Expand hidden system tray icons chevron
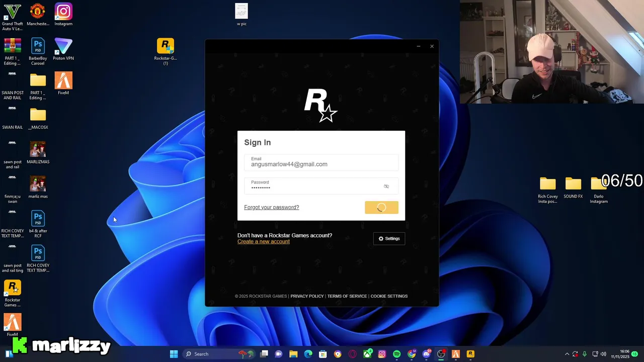 tap(567, 354)
